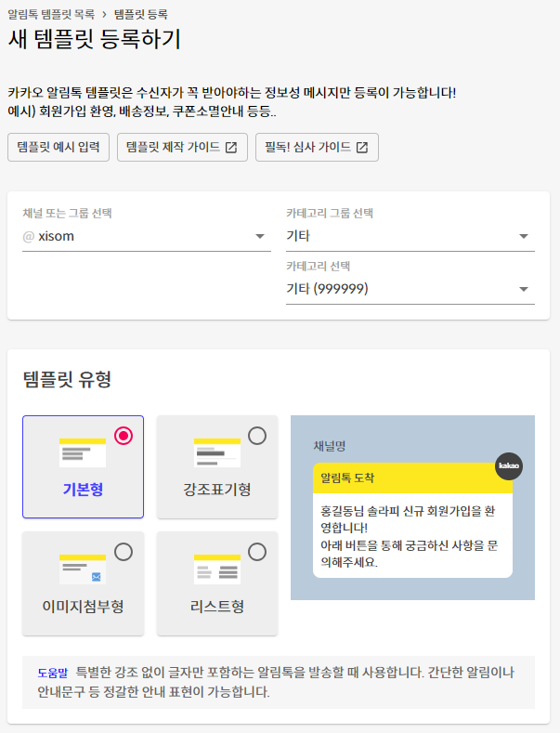
Task: Click the kakao badge in preview
Action: point(509,466)
